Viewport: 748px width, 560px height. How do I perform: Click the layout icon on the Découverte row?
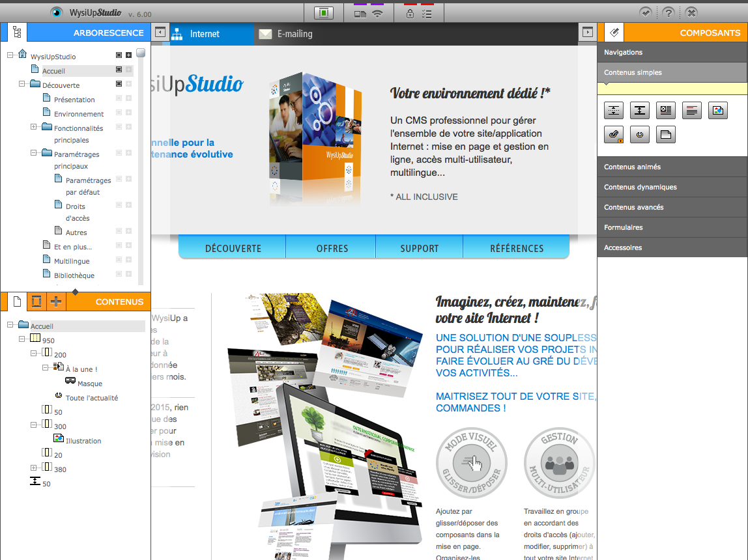[x=119, y=84]
